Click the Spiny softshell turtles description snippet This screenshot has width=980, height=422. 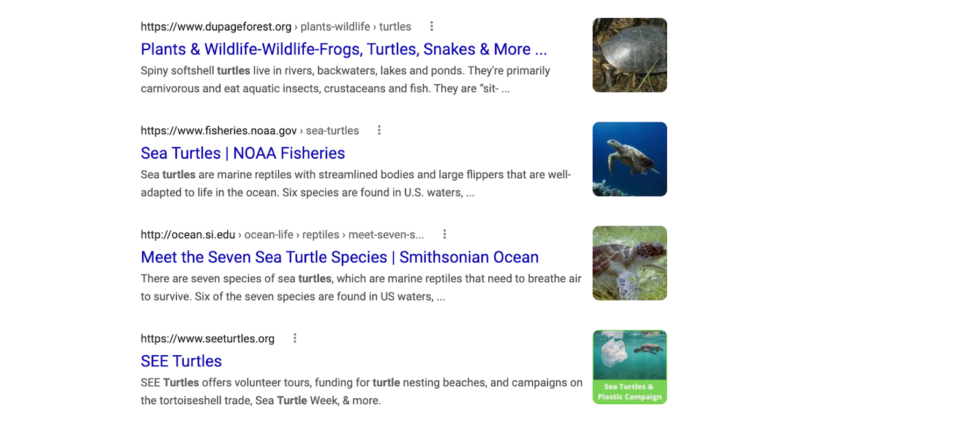345,80
